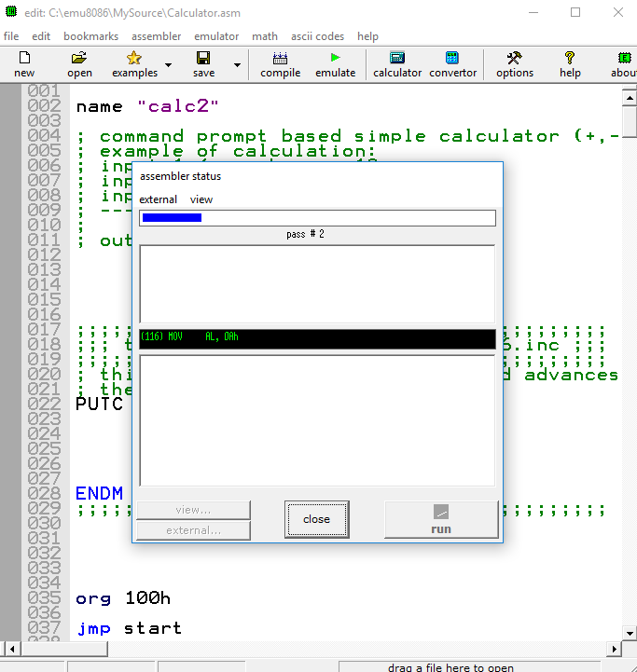Screen dimensions: 637x672
Task: Open the emulator menu
Action: point(216,36)
